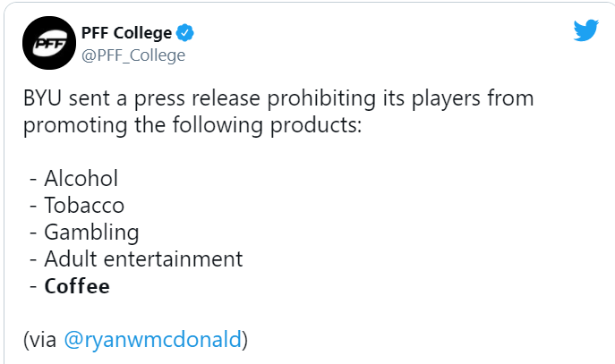Open the PFF College profile avatar
Image resolution: width=615 pixels, height=364 pixels.
49,43
